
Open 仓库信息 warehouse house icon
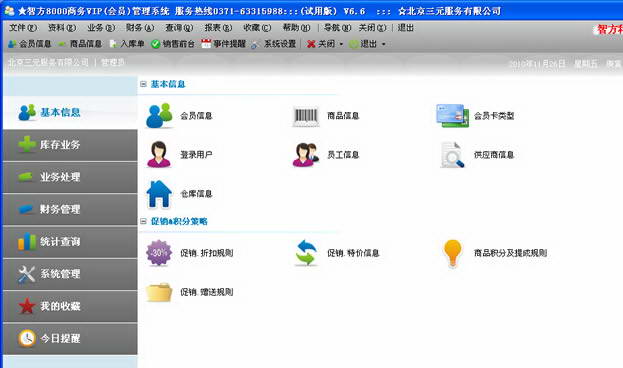pyautogui.click(x=159, y=194)
